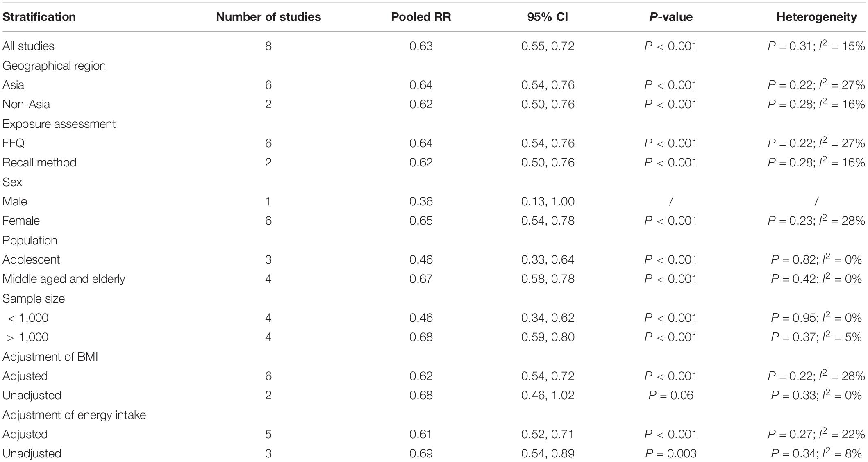Click the Stratification column header
Screen dimensions: 868x462
(39, 17)
